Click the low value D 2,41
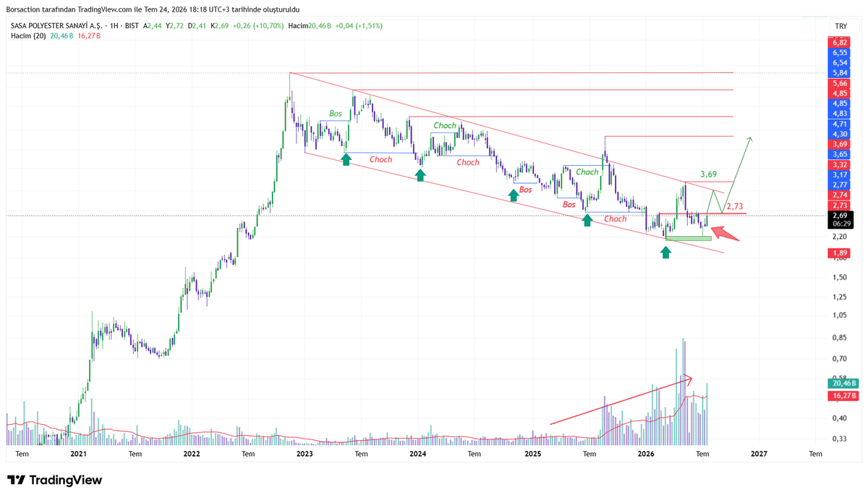This screenshot has width=868, height=498. coord(197,25)
